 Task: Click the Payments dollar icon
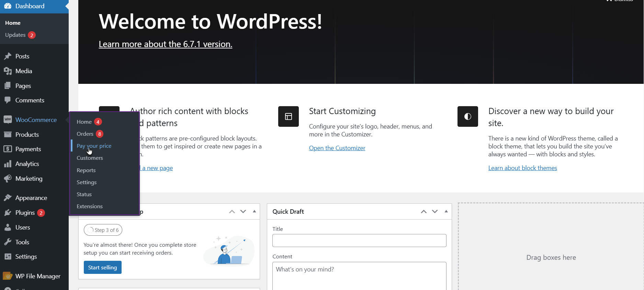pos(8,149)
